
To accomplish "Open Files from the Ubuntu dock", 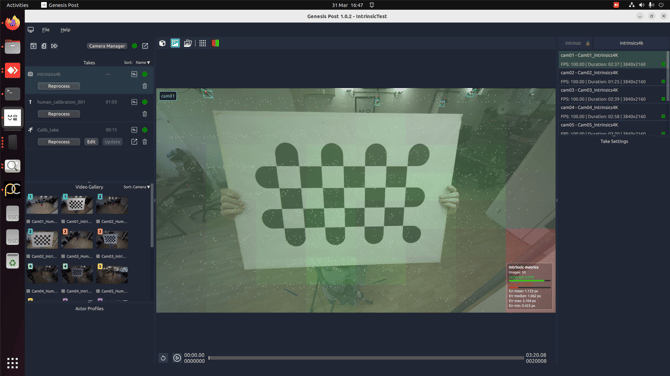I will pos(12,47).
